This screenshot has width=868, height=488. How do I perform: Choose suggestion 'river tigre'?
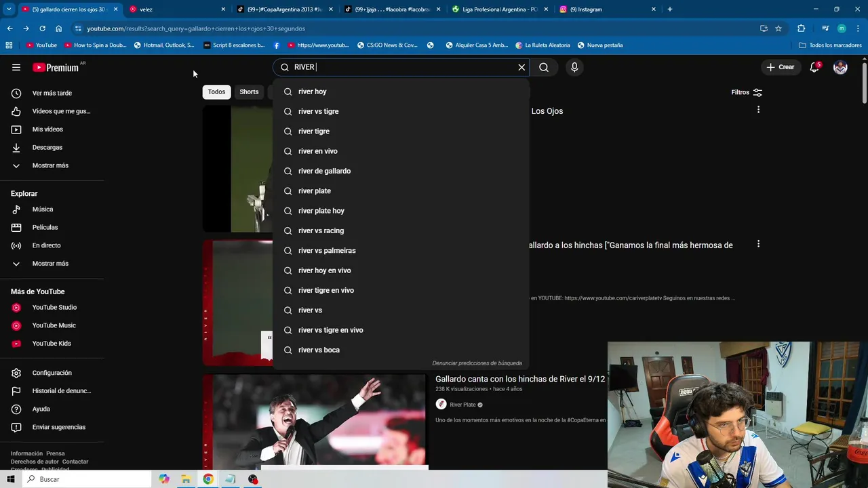(x=401, y=131)
